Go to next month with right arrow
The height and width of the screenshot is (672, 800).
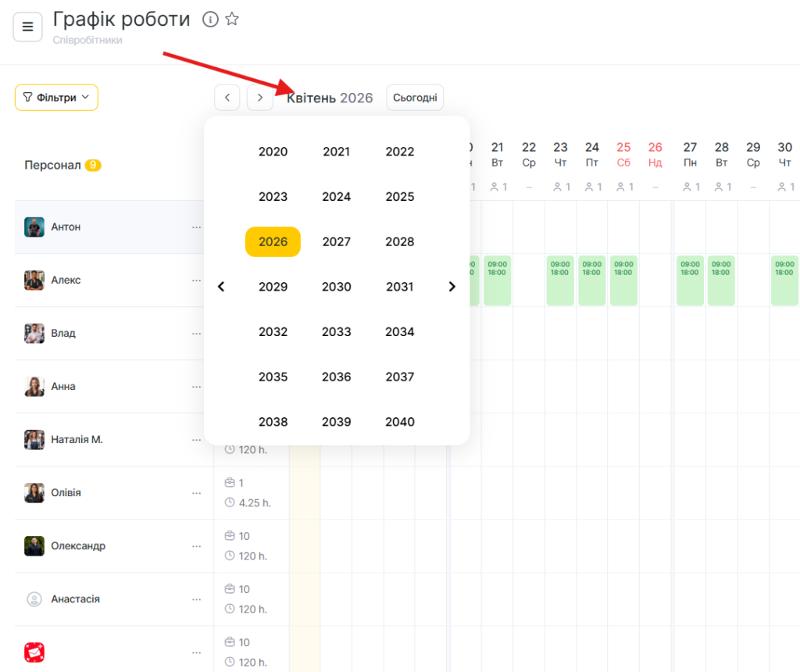(260, 98)
